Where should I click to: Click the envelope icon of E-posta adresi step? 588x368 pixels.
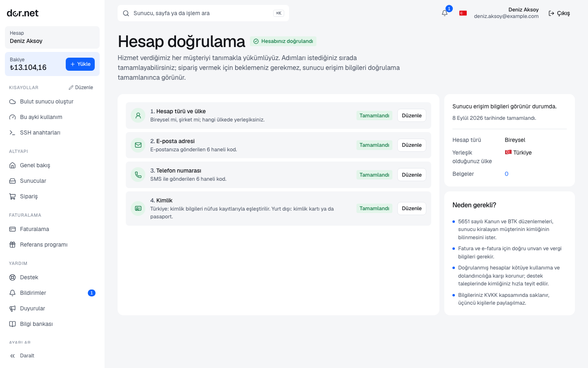click(x=138, y=145)
